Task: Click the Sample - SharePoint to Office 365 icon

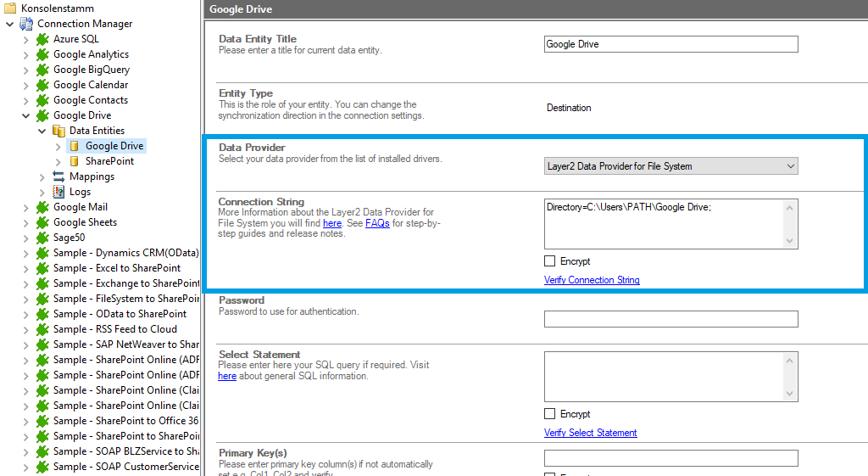Action: pyautogui.click(x=42, y=421)
